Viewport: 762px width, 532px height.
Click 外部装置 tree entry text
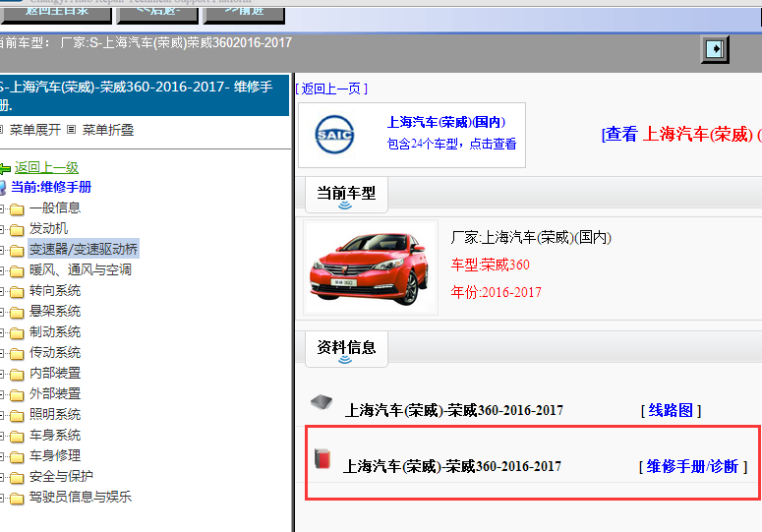coord(55,393)
